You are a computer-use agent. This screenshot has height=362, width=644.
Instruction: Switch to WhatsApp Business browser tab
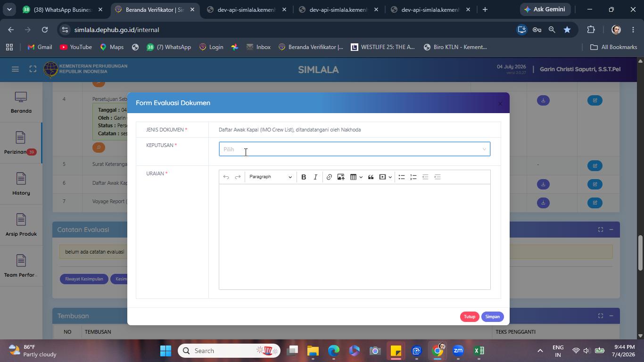point(62,9)
